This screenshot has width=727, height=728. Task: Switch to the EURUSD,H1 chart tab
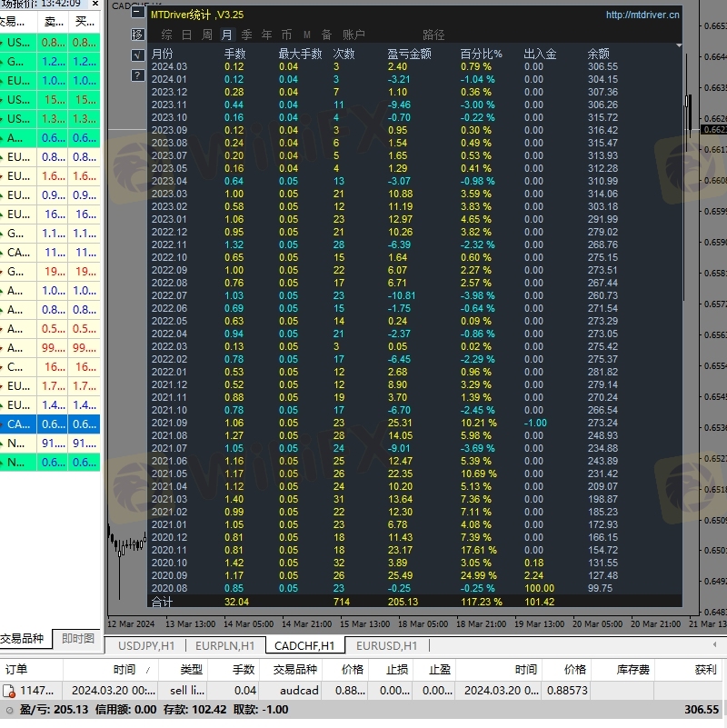[x=386, y=646]
